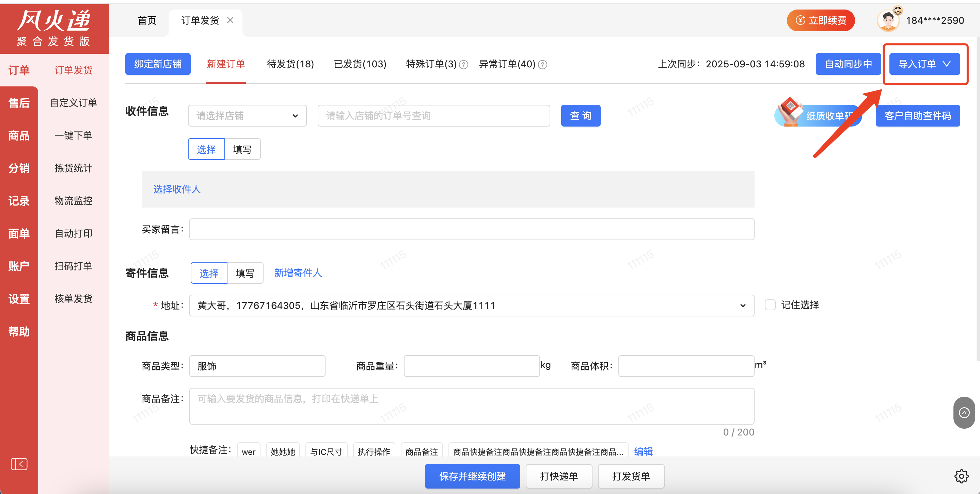Select 选择 mode for 寄件信息
The height and width of the screenshot is (494, 980).
tap(209, 273)
